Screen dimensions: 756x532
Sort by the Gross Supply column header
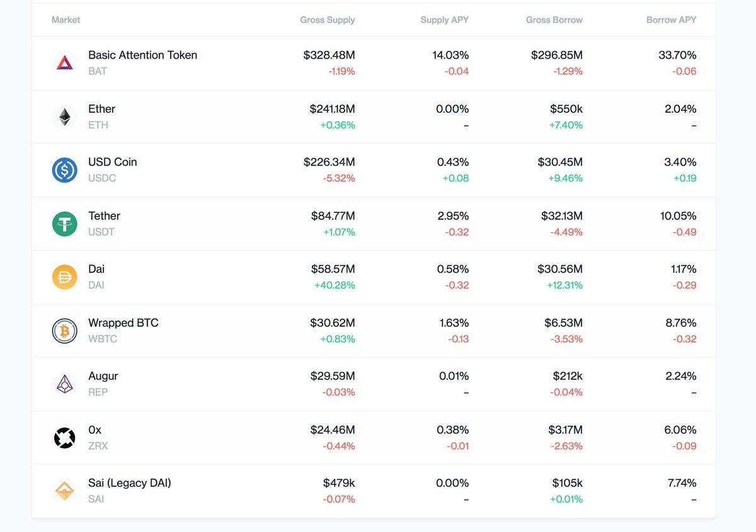tap(328, 20)
